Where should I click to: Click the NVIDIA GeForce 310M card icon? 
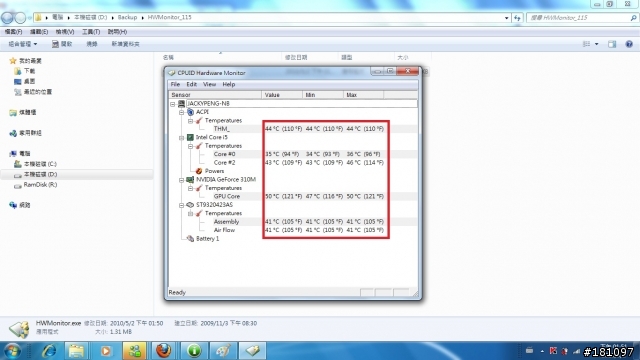point(190,180)
